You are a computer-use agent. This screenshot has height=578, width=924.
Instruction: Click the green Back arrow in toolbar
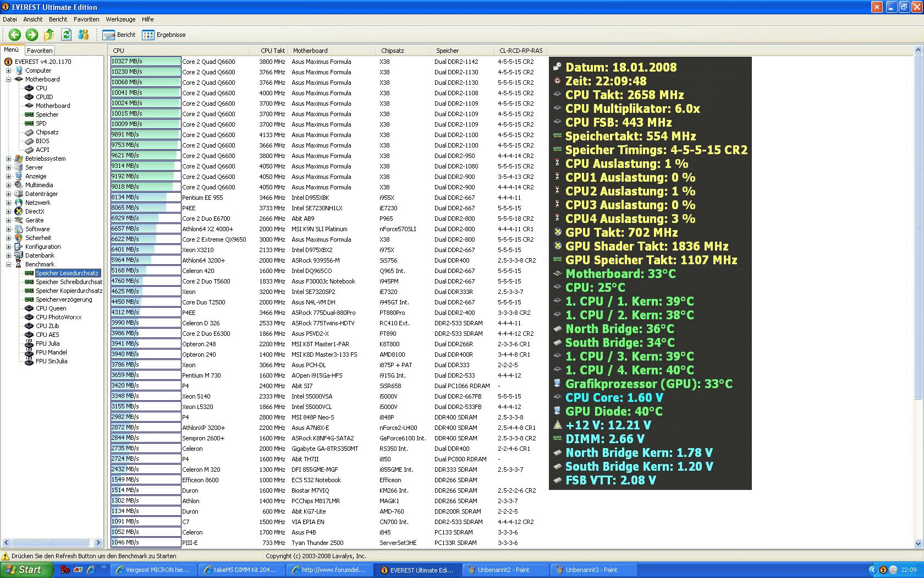click(x=15, y=35)
